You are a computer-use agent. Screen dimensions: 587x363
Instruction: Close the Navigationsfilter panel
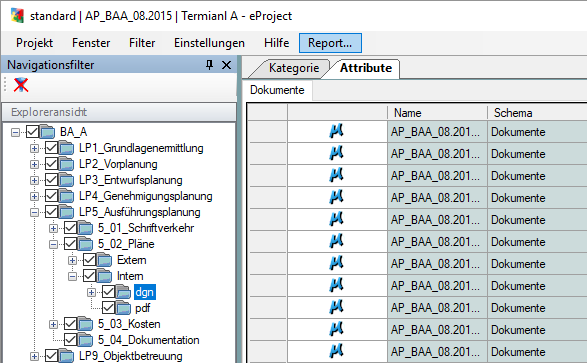pyautogui.click(x=226, y=65)
